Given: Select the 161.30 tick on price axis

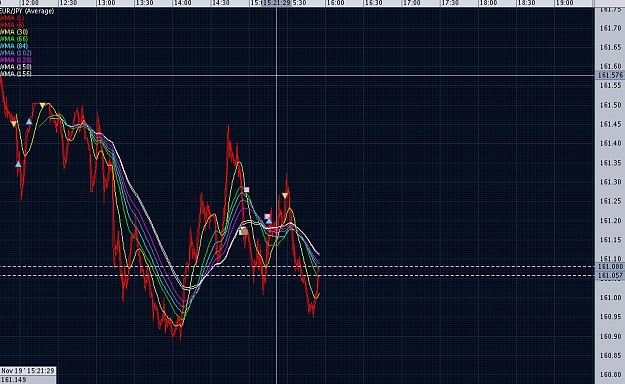Looking at the screenshot, I should click(x=610, y=182).
